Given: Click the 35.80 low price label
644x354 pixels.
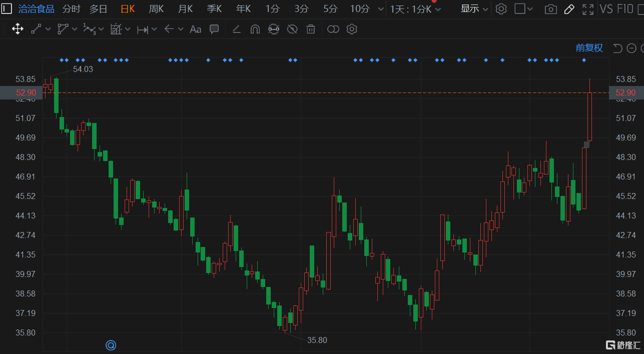Looking at the screenshot, I should [x=317, y=340].
